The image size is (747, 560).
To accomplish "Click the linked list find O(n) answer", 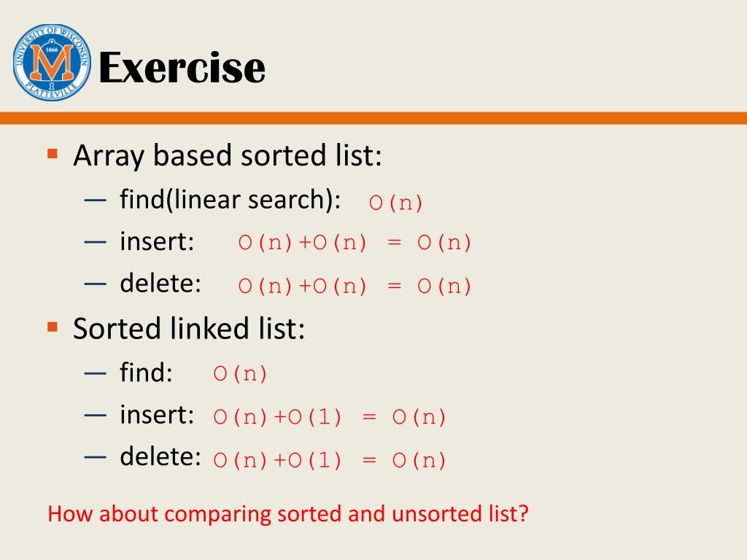I will [240, 373].
